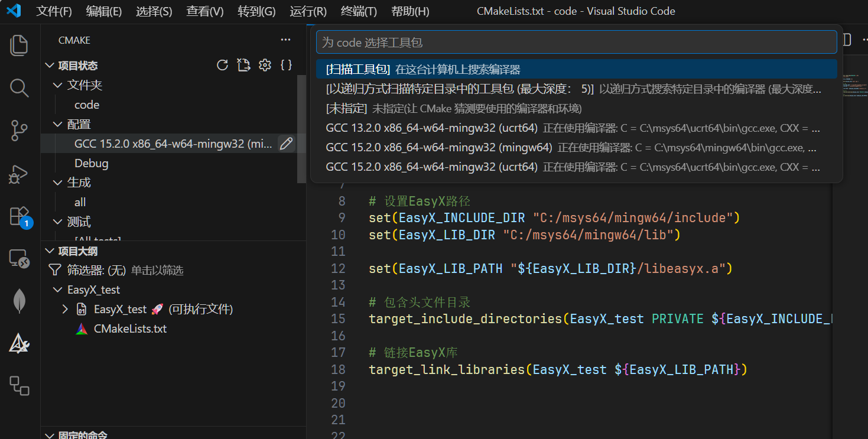Open the MongoDB leaf icon view
The height and width of the screenshot is (439, 868).
[19, 301]
